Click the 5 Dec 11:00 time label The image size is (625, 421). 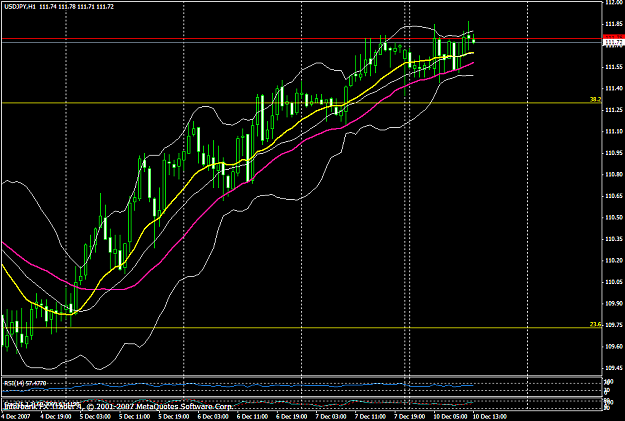tap(134, 417)
